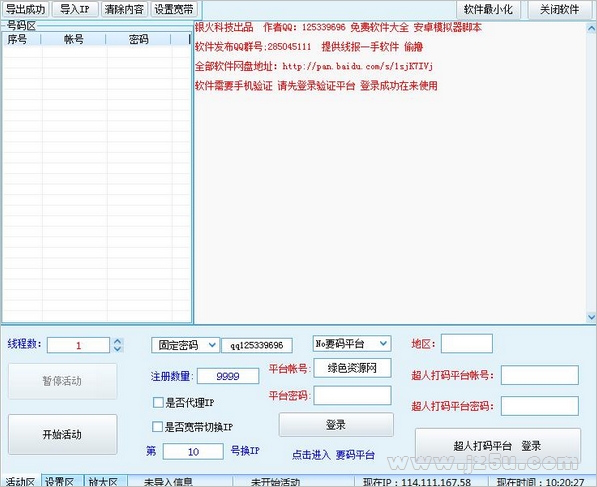Switch to the 放大区 tab
Image resolution: width=597 pixels, height=487 pixels.
tap(105, 481)
